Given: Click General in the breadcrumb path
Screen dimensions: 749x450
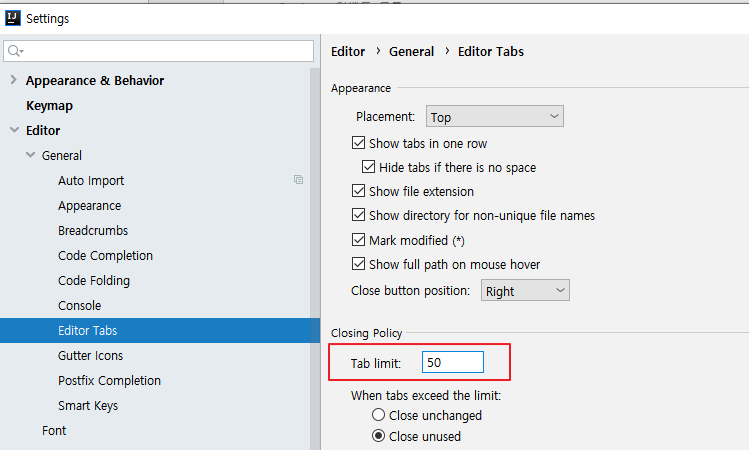Looking at the screenshot, I should 411,52.
